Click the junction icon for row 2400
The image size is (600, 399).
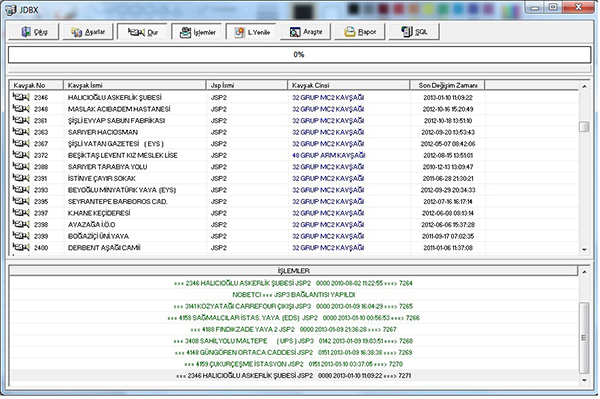click(x=21, y=247)
